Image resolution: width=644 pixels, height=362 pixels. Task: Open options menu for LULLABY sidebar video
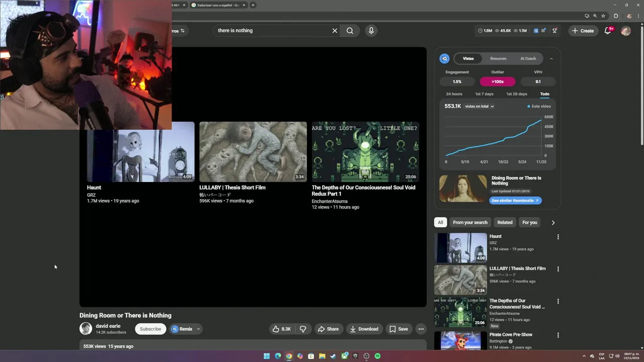pos(558,269)
